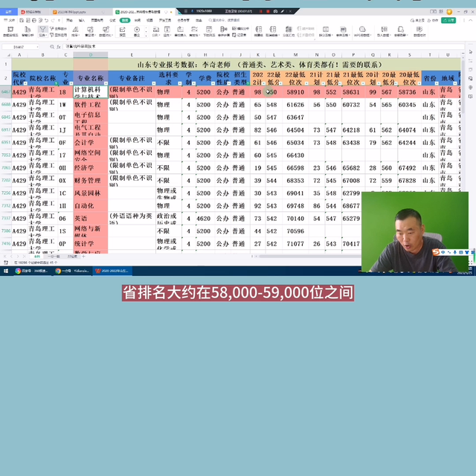Viewport: 476px width, 476px height.
Task: Click the undo arrow in quick toolbar
Action: [46, 20]
